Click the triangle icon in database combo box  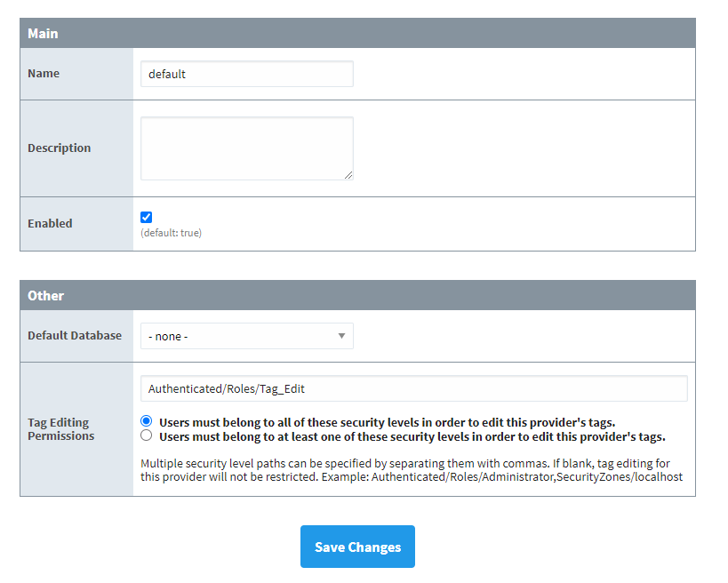coord(341,336)
